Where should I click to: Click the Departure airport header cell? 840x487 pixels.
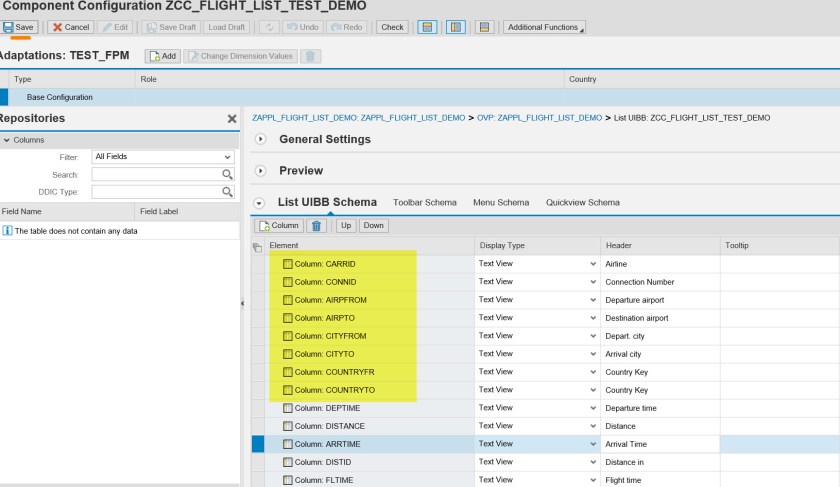660,300
